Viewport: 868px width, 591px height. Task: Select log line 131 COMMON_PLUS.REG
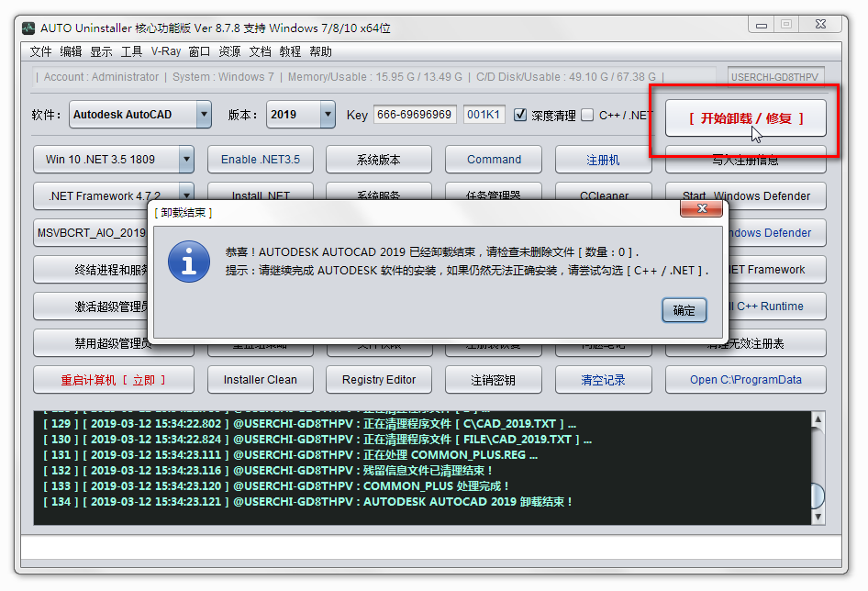290,455
